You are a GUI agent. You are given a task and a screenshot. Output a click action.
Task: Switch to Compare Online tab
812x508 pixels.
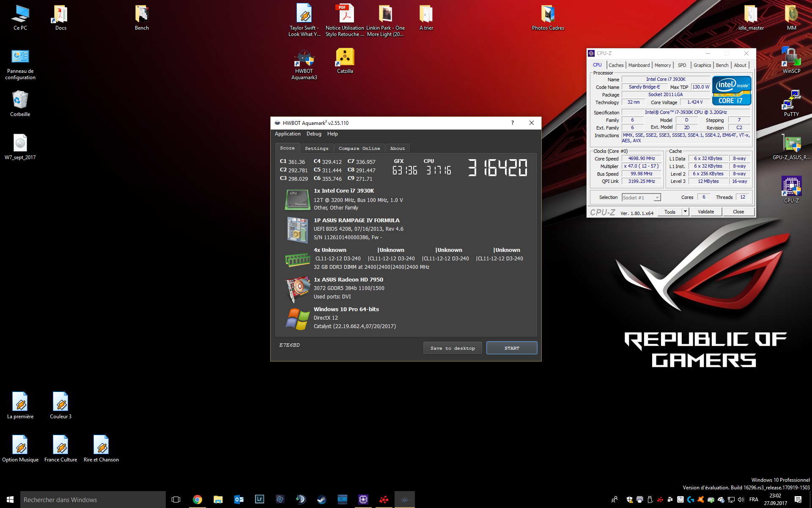click(359, 148)
